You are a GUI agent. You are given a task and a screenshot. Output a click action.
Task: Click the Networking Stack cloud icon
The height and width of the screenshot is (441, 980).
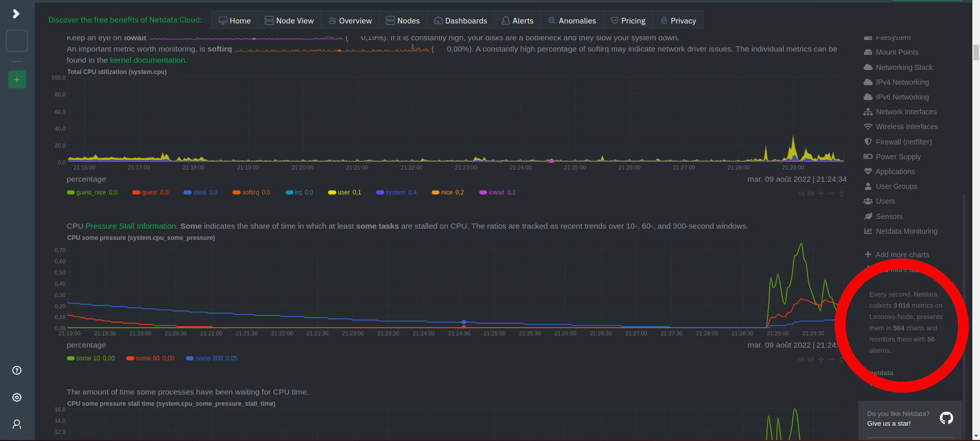[x=868, y=67]
